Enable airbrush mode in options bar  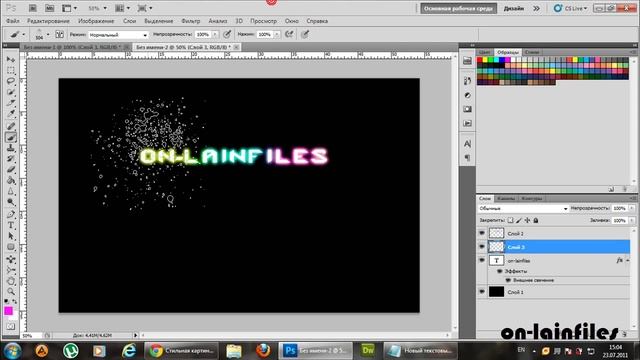289,34
